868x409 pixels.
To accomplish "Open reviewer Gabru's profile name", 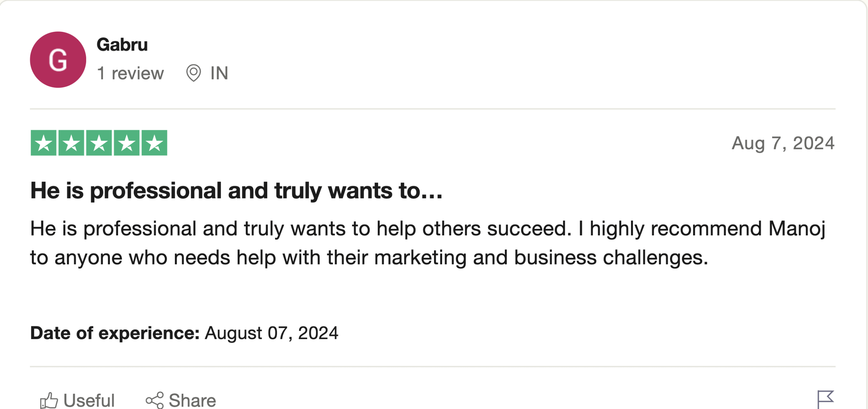I will click(x=122, y=45).
